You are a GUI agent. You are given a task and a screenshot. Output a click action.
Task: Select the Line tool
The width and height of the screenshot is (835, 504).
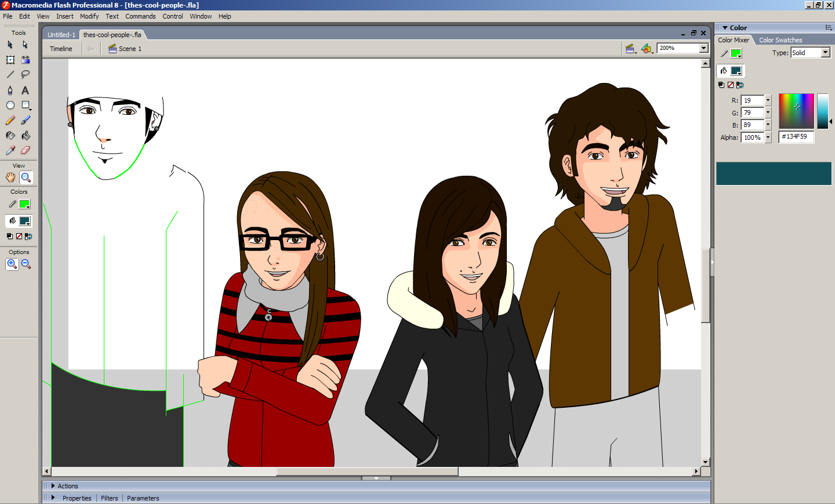coord(10,74)
